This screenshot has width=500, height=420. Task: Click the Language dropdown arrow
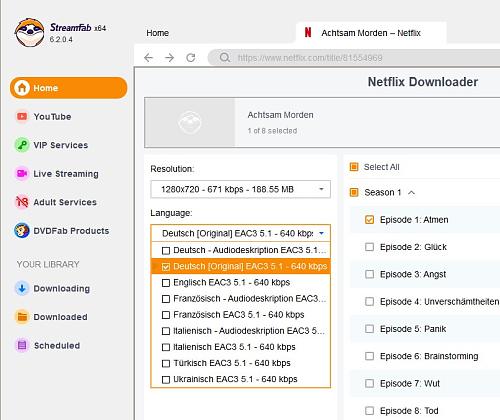(x=321, y=233)
